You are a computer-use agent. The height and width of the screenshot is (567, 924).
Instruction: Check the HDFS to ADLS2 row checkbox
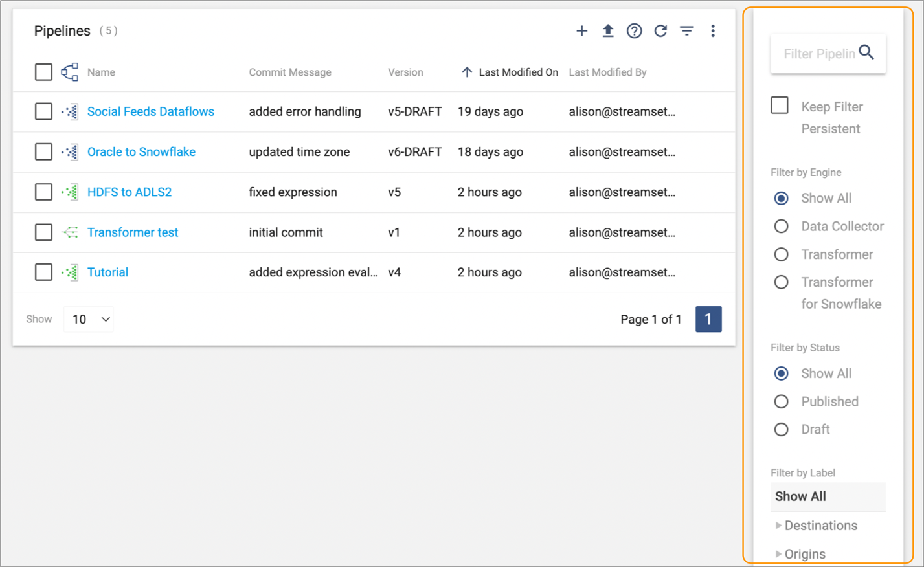(x=43, y=192)
